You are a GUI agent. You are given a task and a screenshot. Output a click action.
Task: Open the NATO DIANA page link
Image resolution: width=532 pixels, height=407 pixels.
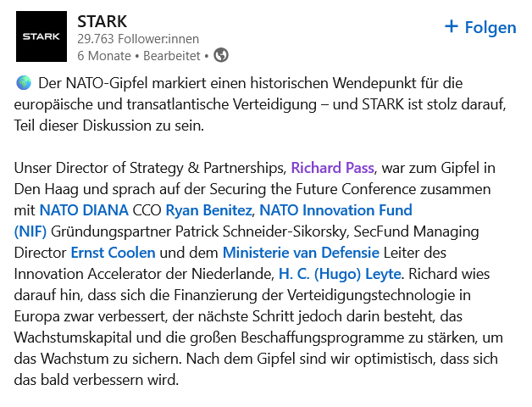tap(84, 209)
